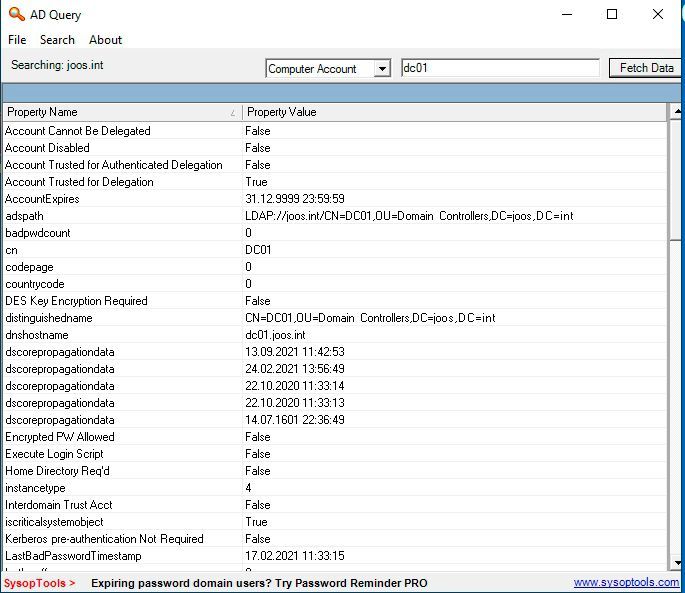Click the cn property name
685x593 pixels.
pyautogui.click(x=11, y=250)
